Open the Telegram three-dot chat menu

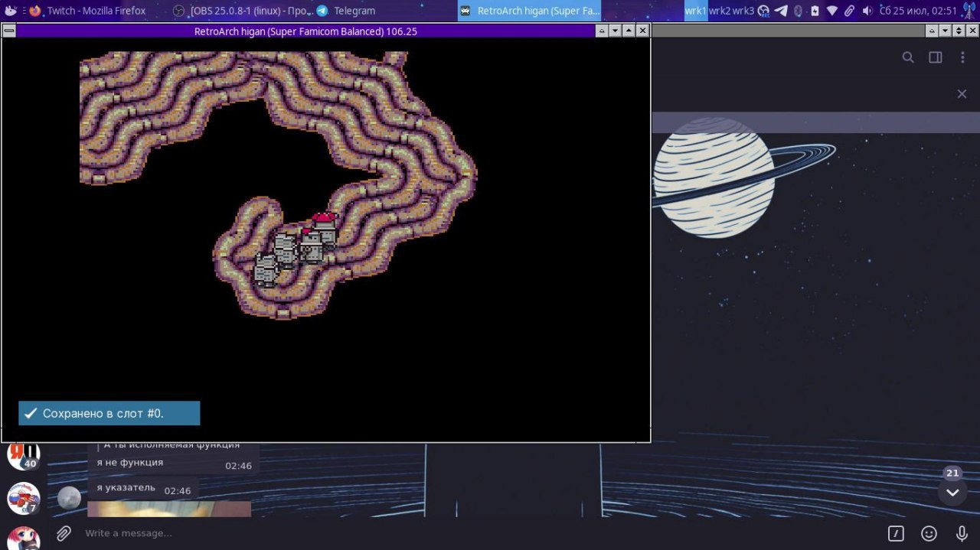click(x=962, y=57)
